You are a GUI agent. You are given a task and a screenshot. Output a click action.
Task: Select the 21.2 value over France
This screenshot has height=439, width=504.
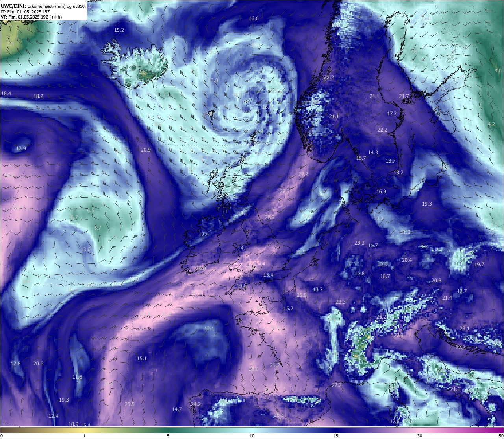[x=275, y=365]
